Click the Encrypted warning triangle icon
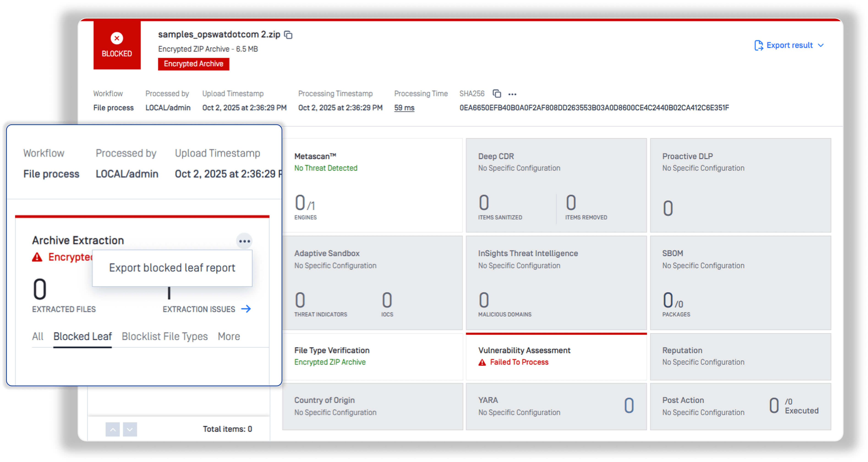The image size is (868, 462). tap(37, 257)
